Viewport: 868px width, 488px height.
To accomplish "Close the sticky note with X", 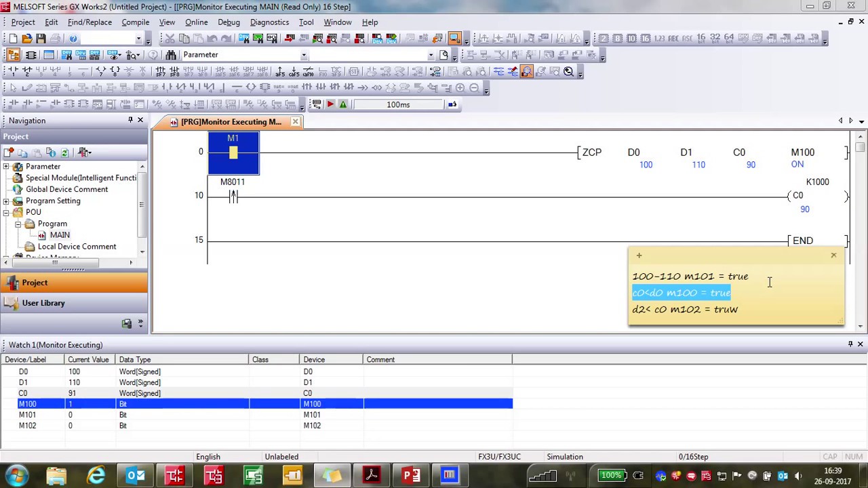I will pyautogui.click(x=833, y=256).
